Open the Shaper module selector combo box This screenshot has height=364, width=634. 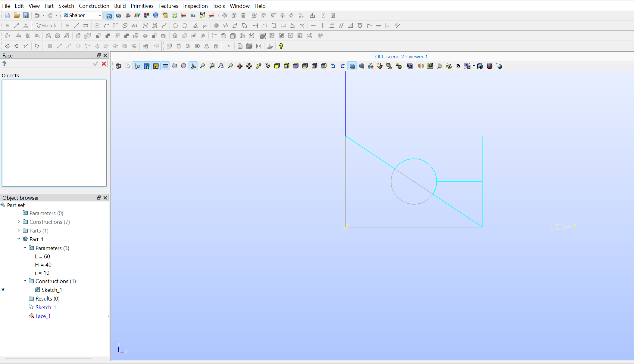[83, 15]
